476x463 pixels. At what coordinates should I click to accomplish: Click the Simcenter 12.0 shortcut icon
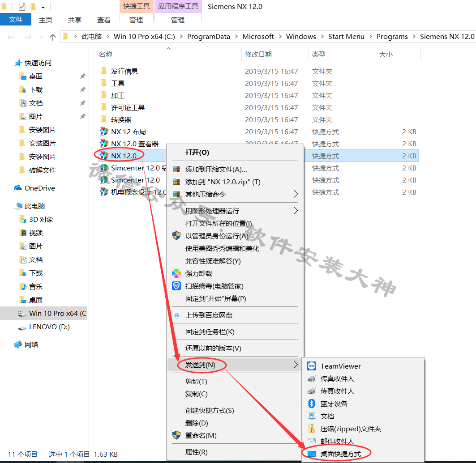(104, 180)
